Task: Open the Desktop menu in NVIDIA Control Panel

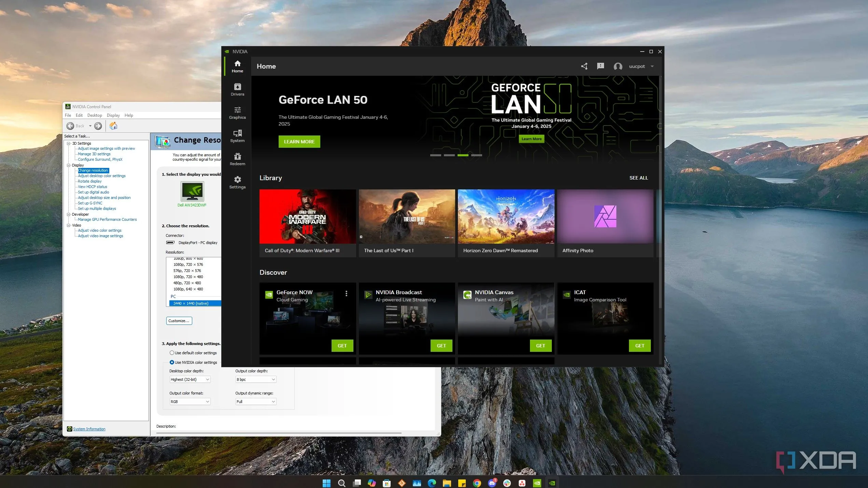Action: click(95, 115)
